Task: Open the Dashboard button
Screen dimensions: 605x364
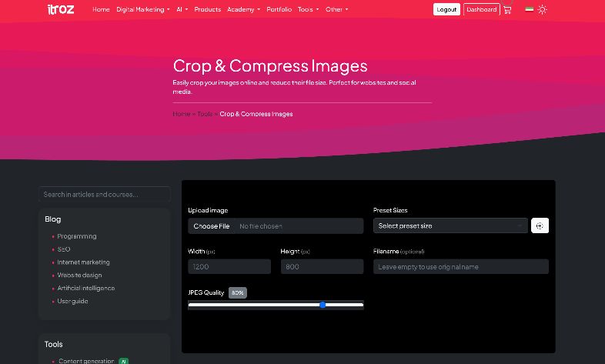Action: (482, 10)
